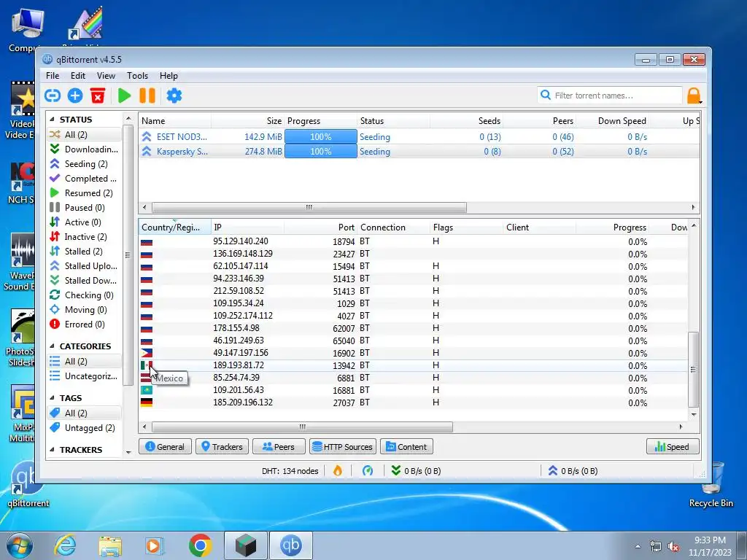Select the ESET NOD3 torrent row

pos(419,136)
